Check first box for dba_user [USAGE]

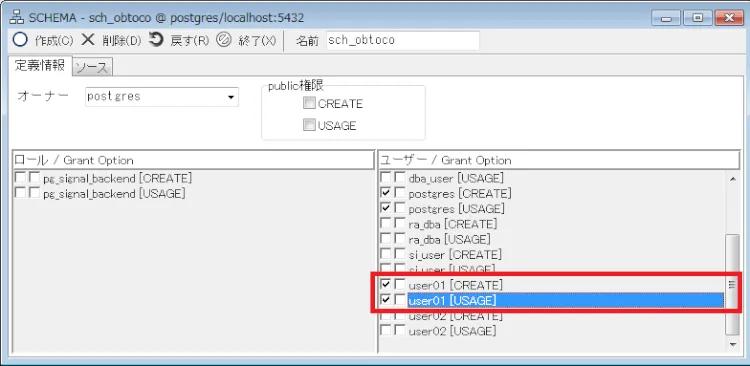coord(385,178)
